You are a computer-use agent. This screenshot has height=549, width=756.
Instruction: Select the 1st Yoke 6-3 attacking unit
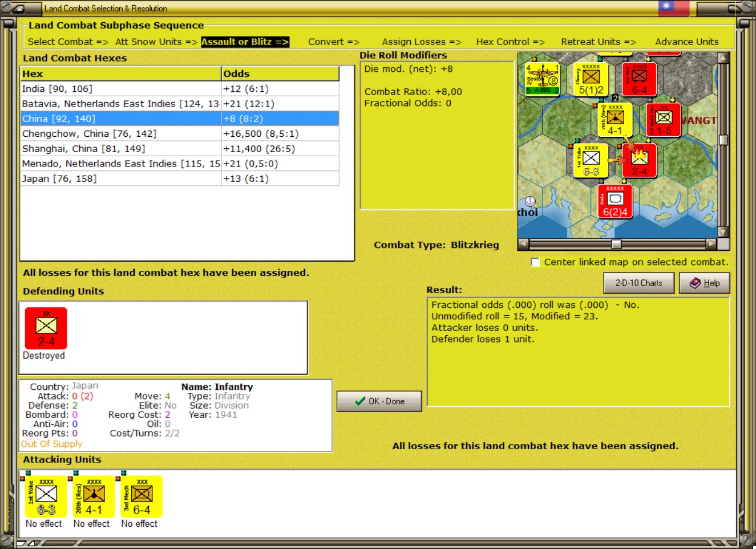point(46,497)
